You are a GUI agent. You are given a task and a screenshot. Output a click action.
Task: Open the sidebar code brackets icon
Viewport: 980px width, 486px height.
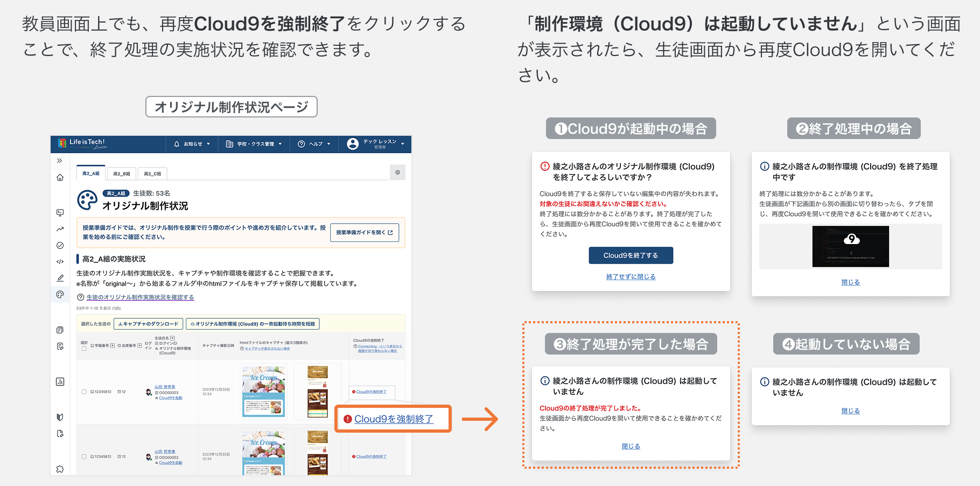[x=60, y=262]
